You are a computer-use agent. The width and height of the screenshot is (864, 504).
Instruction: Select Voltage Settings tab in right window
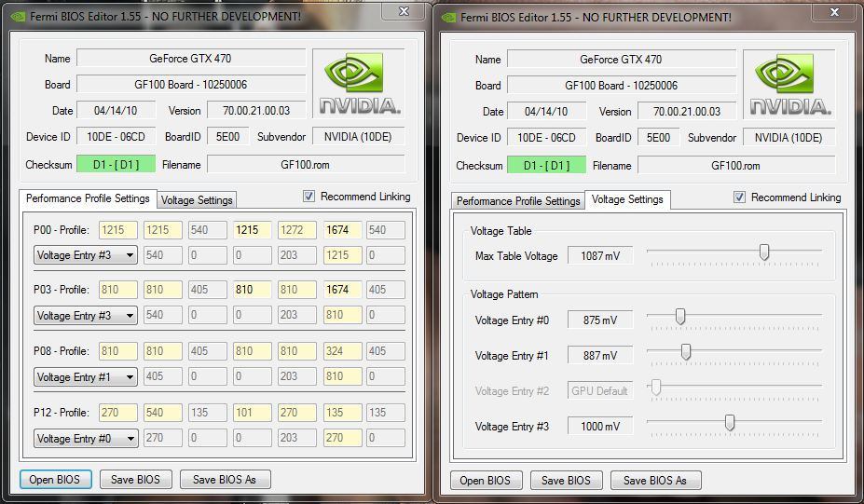click(627, 199)
